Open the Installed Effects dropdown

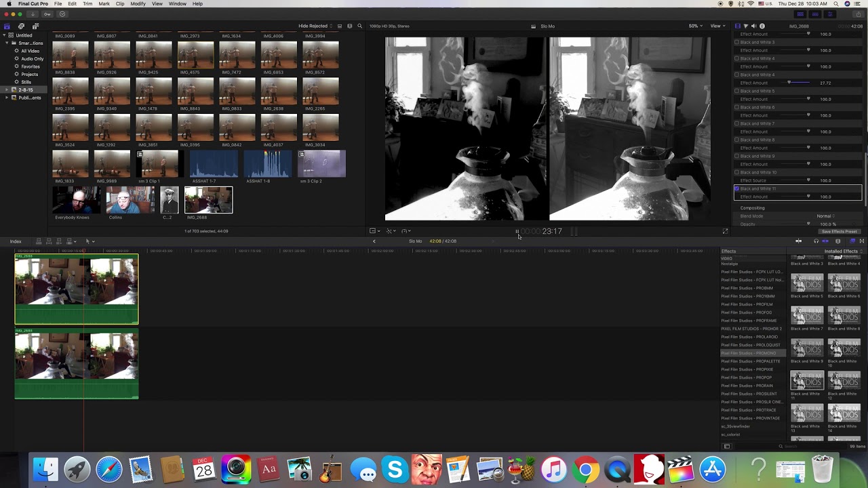point(843,251)
